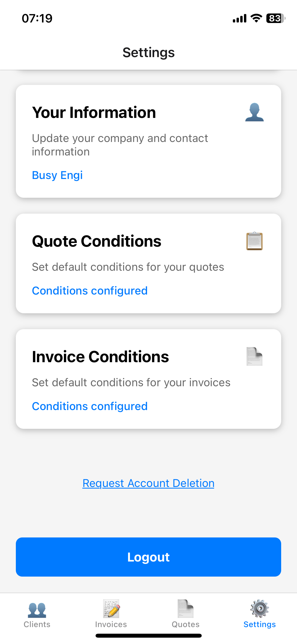Viewport: 297px width, 644px height.
Task: Select the Settings gear icon
Action: 260,608
